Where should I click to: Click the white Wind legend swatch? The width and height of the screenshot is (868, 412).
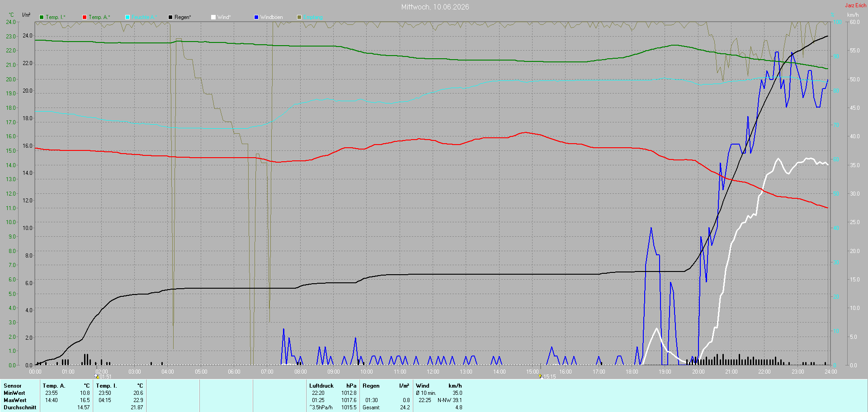pyautogui.click(x=213, y=17)
